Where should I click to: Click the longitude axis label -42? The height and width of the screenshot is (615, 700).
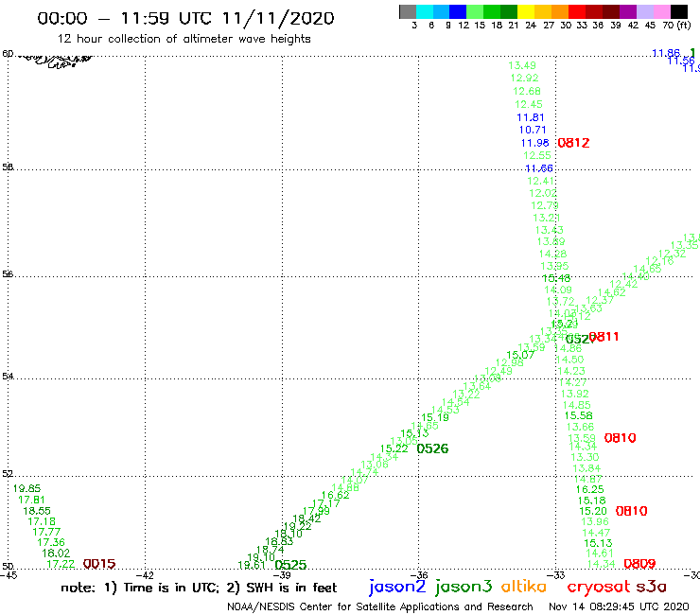coord(145,575)
